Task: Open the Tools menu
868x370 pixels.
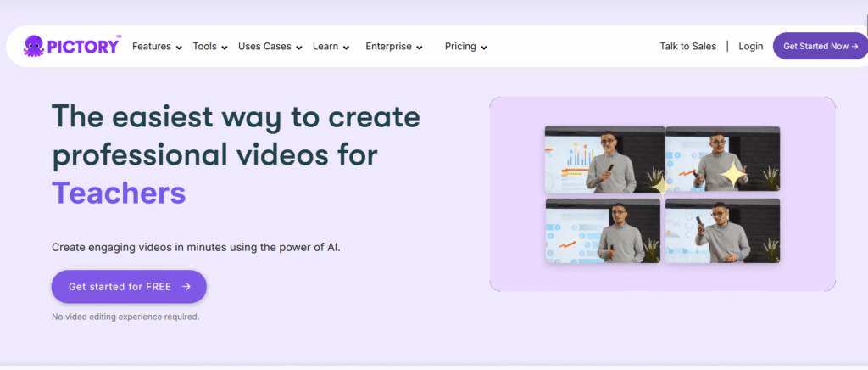Action: click(205, 47)
